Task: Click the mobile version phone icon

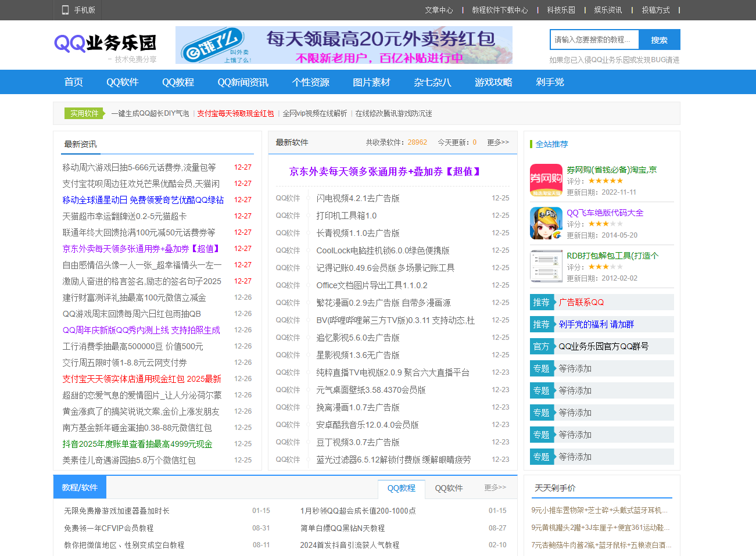Action: (x=66, y=10)
